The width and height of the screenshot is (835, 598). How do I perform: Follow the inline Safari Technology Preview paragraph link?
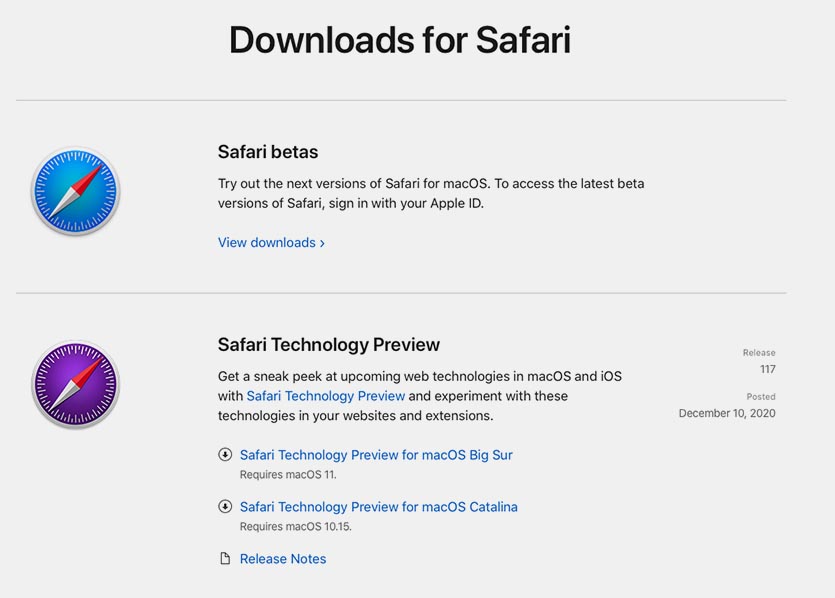tap(325, 396)
